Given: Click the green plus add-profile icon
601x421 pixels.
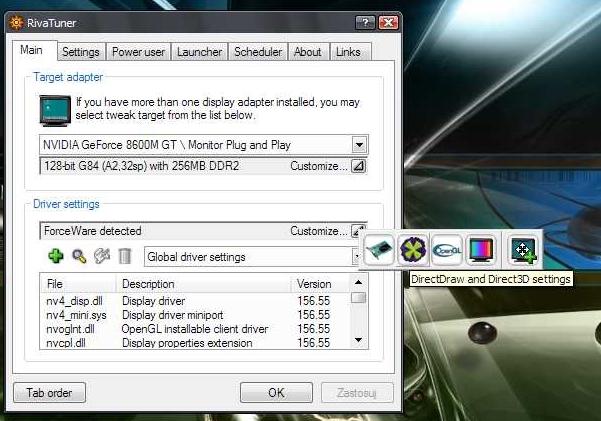Looking at the screenshot, I should coord(56,256).
